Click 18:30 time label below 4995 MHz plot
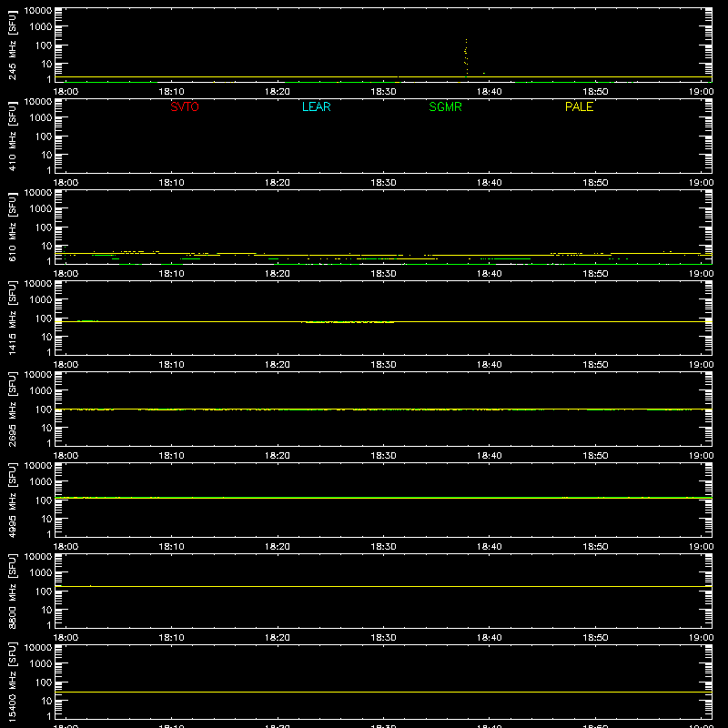Viewport: 728px width, 728px height. [x=383, y=547]
